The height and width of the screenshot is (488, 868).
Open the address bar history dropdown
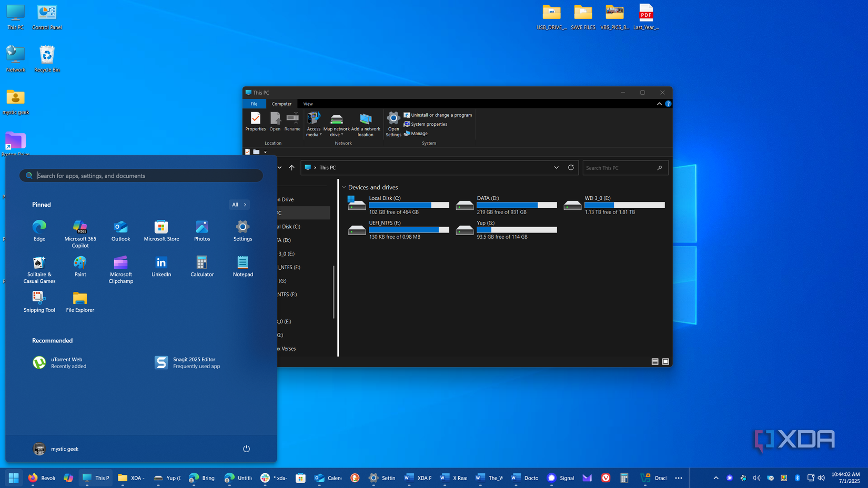pyautogui.click(x=556, y=167)
